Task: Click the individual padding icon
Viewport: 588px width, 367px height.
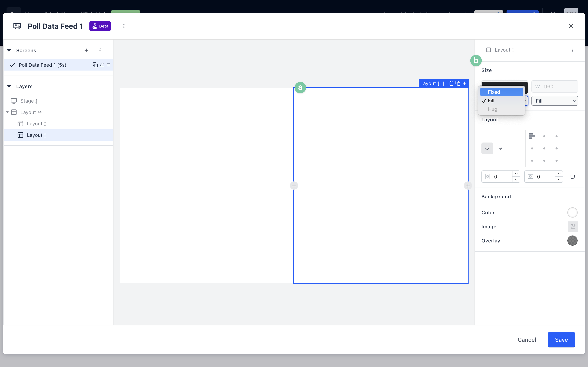Action: (x=572, y=176)
